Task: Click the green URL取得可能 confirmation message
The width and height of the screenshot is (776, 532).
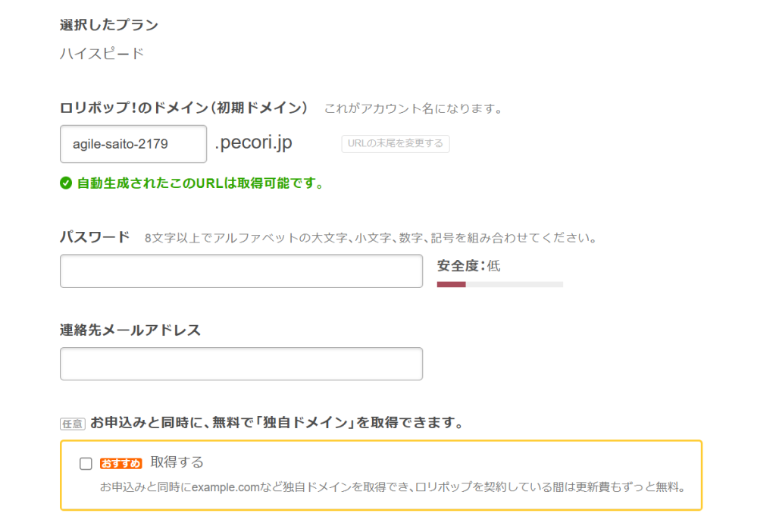Action: (200, 183)
